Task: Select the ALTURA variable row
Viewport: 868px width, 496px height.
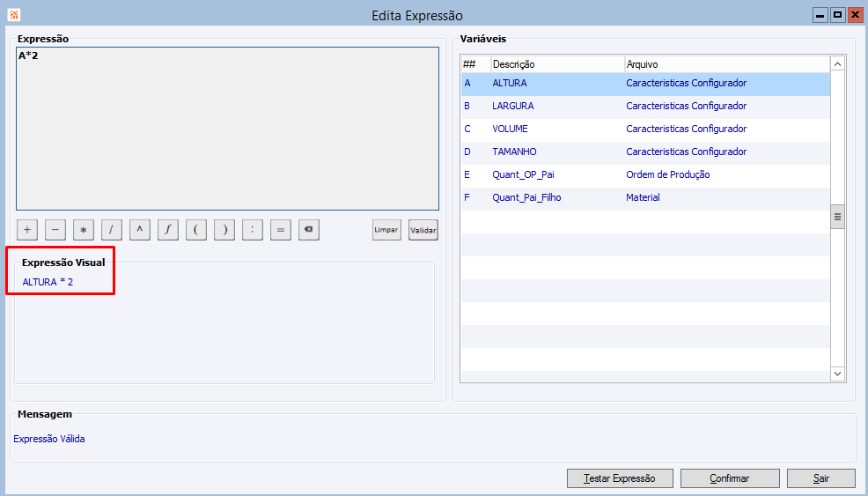Action: [x=645, y=83]
